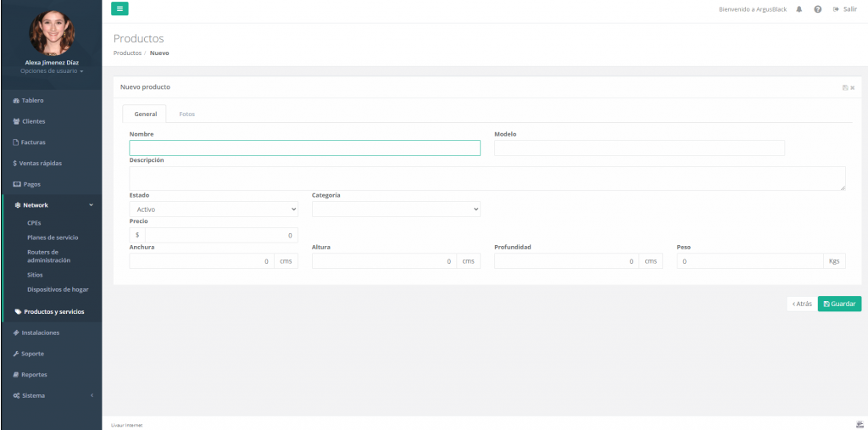
Task: Click the user profile avatar photo
Action: pos(52,32)
